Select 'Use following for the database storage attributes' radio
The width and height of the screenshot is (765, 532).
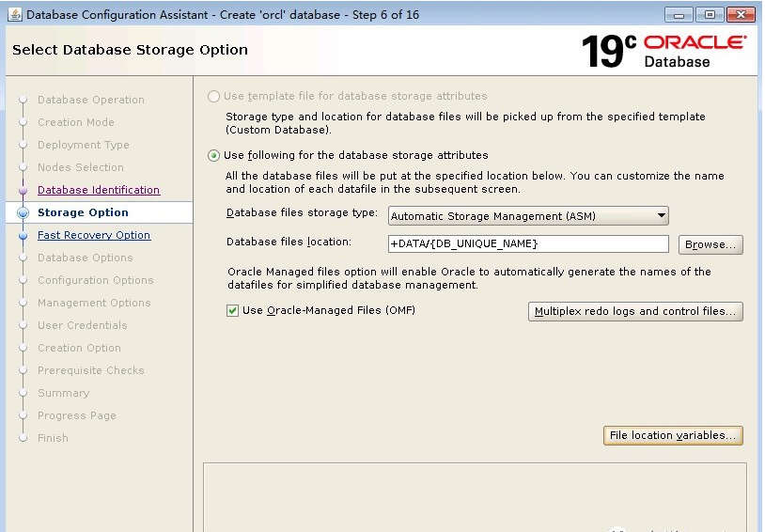point(213,156)
